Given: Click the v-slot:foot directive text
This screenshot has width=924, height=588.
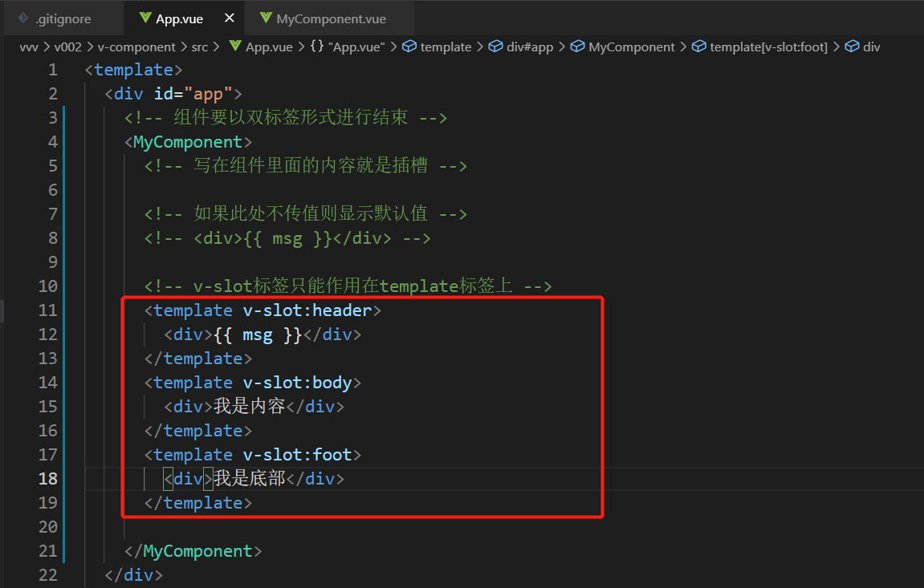Looking at the screenshot, I should (x=297, y=454).
